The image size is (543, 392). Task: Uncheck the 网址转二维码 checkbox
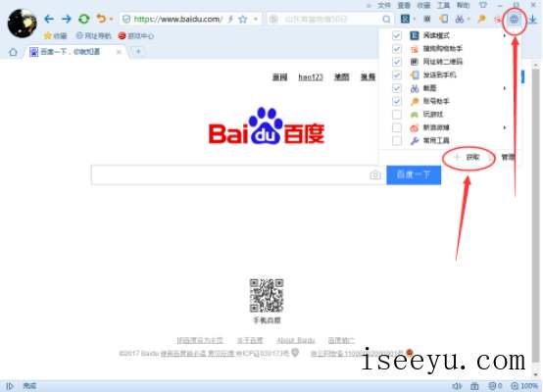point(397,62)
